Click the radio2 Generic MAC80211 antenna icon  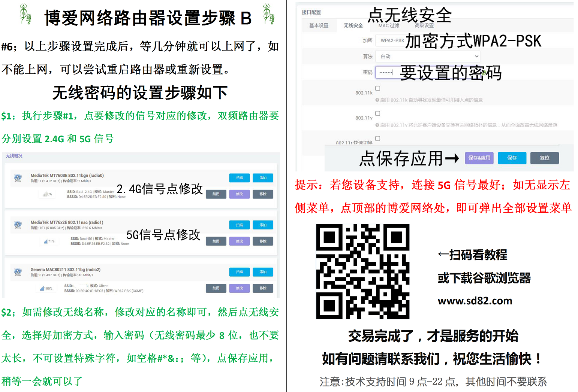[x=18, y=272]
